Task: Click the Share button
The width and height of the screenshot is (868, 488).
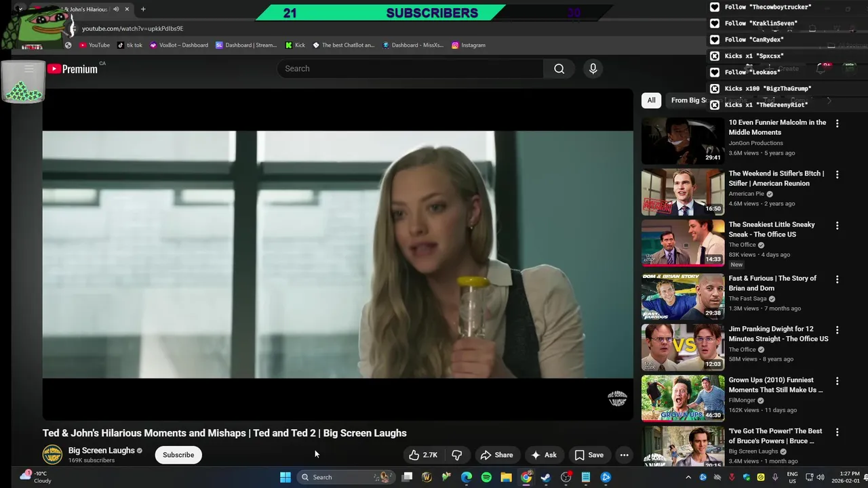Action: pos(496,455)
